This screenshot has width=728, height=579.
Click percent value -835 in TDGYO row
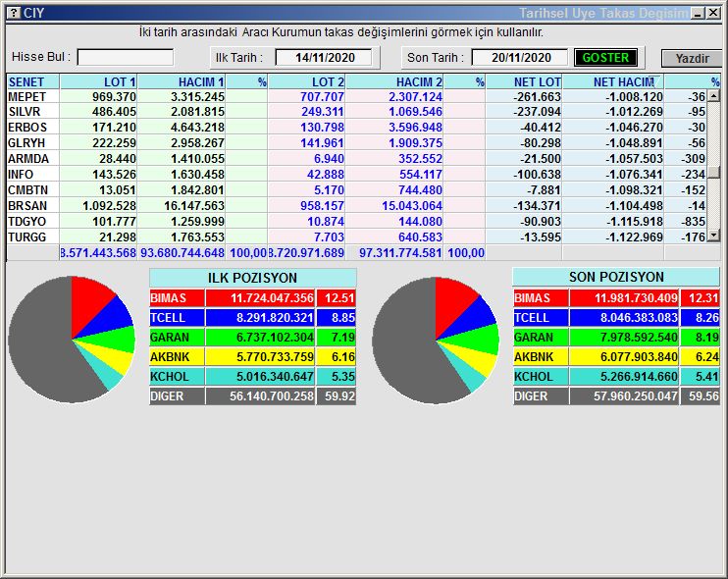click(694, 222)
